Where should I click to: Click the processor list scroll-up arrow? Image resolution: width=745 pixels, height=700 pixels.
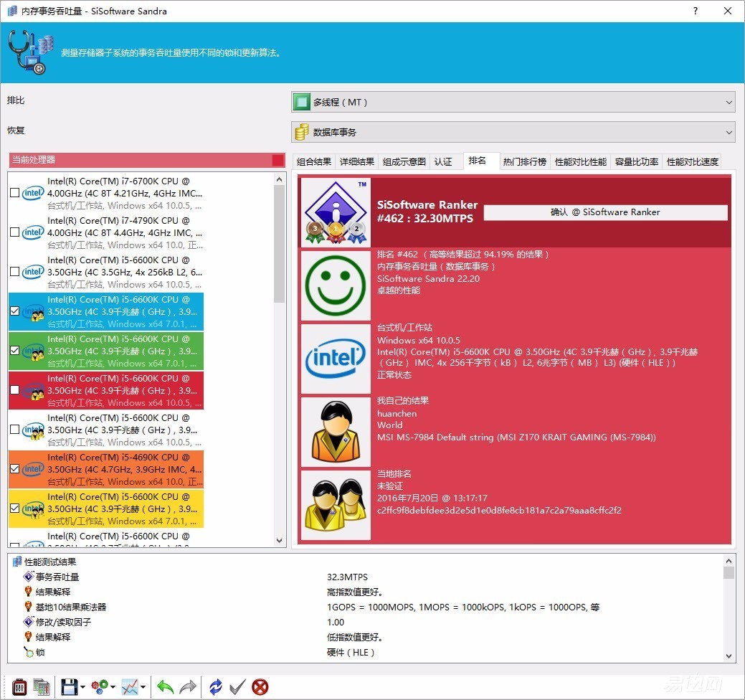click(x=280, y=179)
